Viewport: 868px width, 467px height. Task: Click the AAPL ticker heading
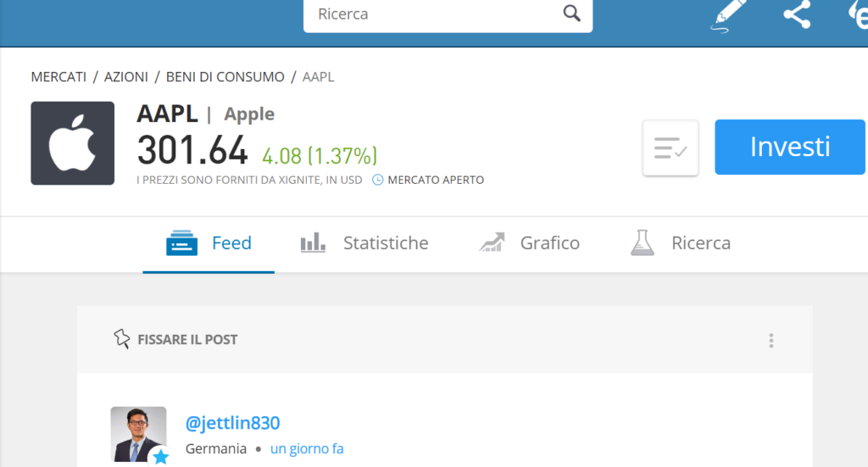[x=167, y=114]
